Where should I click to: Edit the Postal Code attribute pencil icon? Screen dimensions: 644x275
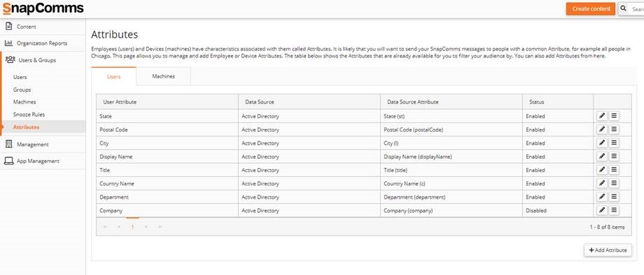(x=602, y=129)
